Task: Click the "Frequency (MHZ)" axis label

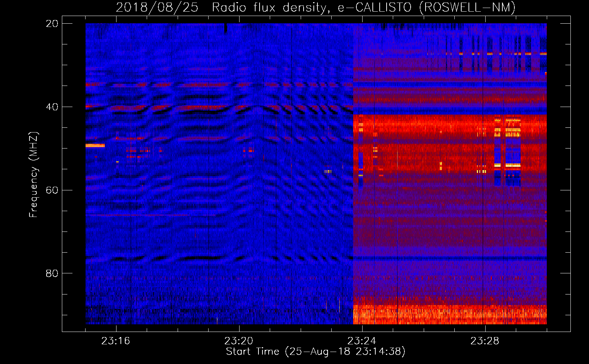Action: 33,175
